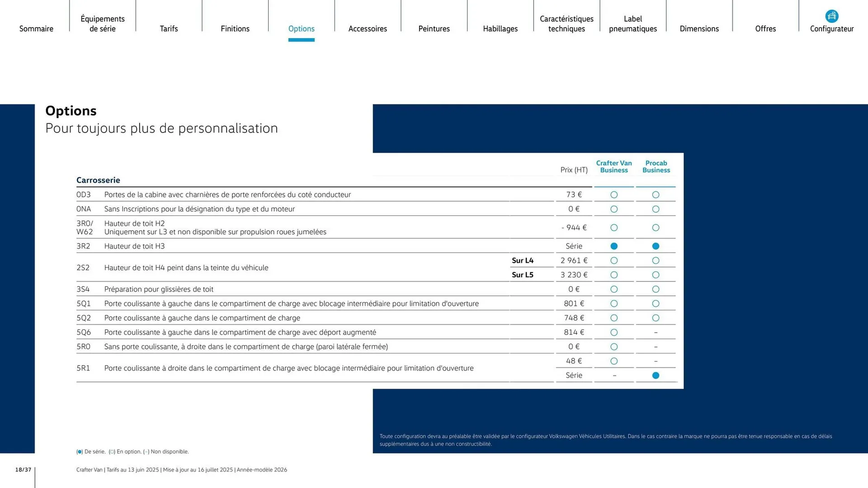Switch to the Offres section

coord(765,28)
